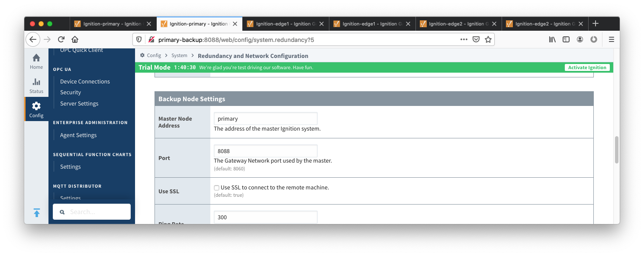Image resolution: width=644 pixels, height=256 pixels.
Task: Click the gear icon in the Config breadcrumb
Action: (x=142, y=55)
